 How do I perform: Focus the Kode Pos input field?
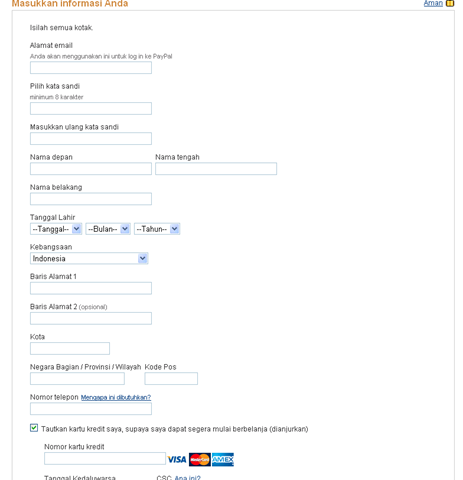[x=171, y=379]
